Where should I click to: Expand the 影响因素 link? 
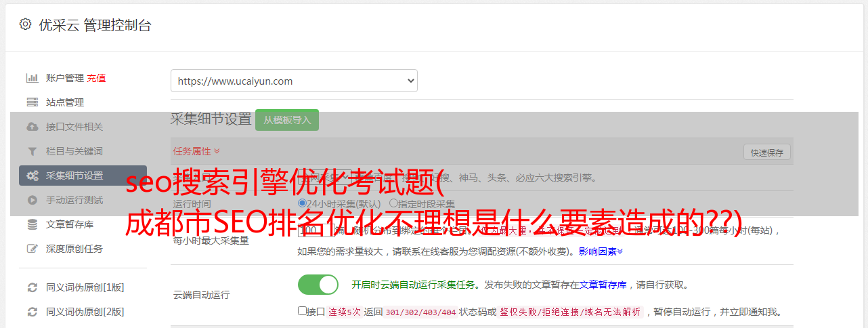coord(601,251)
